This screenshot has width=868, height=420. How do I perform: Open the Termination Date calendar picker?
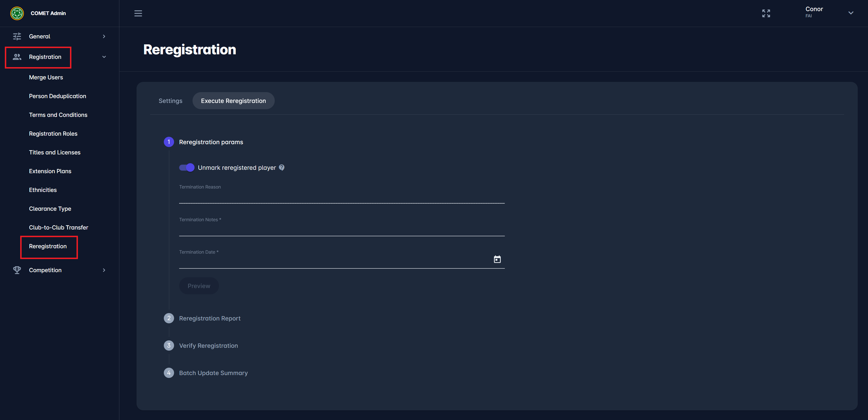[x=497, y=259]
